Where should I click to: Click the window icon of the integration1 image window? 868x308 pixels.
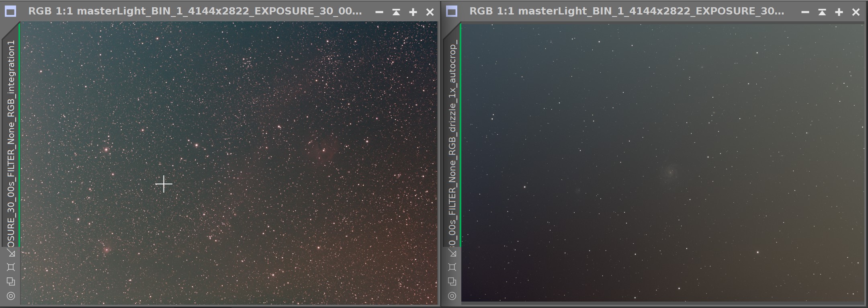click(x=10, y=12)
